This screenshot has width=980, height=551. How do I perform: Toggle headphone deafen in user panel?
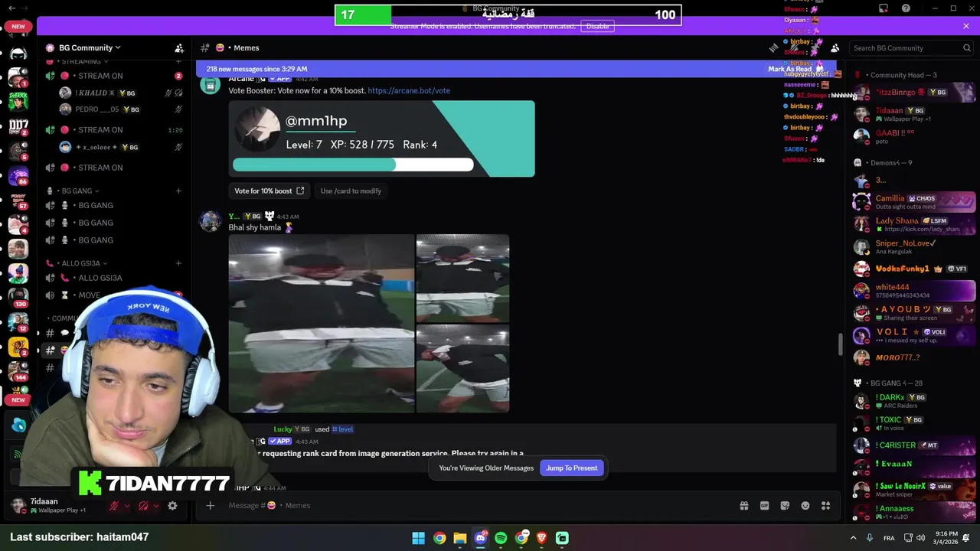143,506
